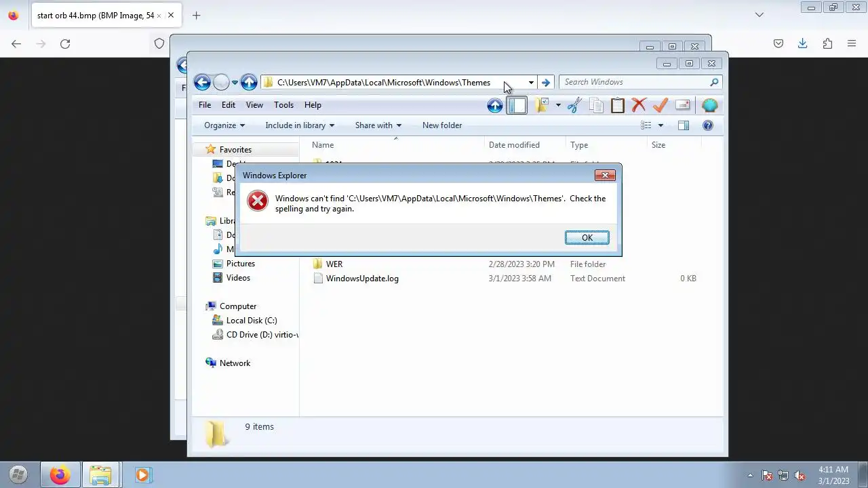The image size is (868, 488).
Task: Sort by the Size column header
Action: point(673,145)
